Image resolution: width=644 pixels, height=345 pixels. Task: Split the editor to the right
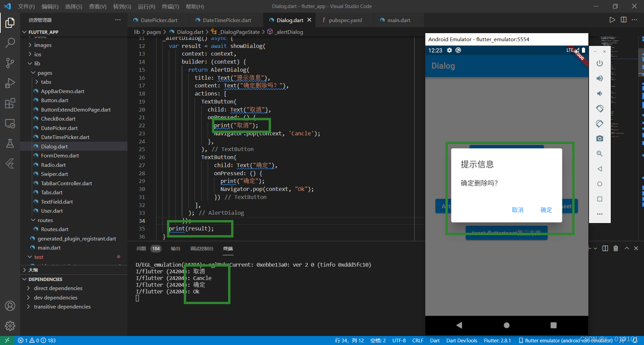(x=624, y=20)
